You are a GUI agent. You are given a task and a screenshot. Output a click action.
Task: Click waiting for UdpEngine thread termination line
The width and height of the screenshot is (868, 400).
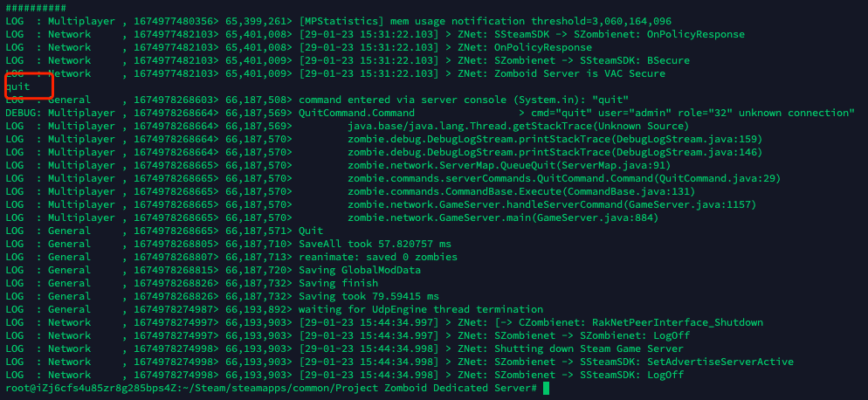[x=274, y=309]
